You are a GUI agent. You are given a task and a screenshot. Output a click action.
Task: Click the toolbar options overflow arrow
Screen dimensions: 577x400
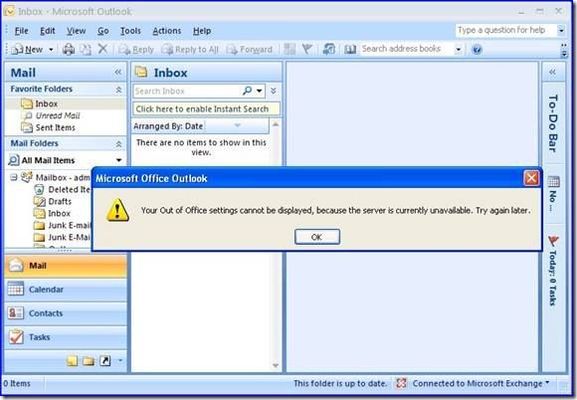(x=564, y=50)
